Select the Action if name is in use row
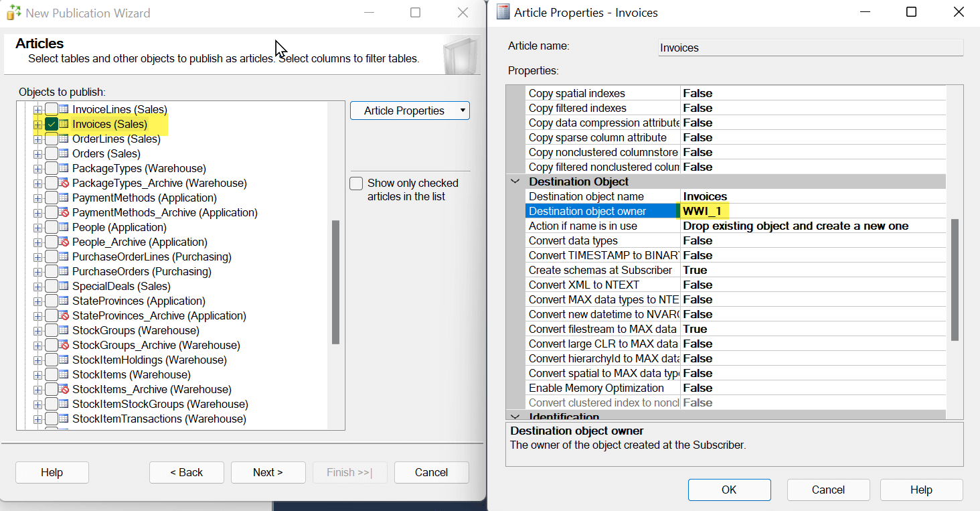 (602, 226)
